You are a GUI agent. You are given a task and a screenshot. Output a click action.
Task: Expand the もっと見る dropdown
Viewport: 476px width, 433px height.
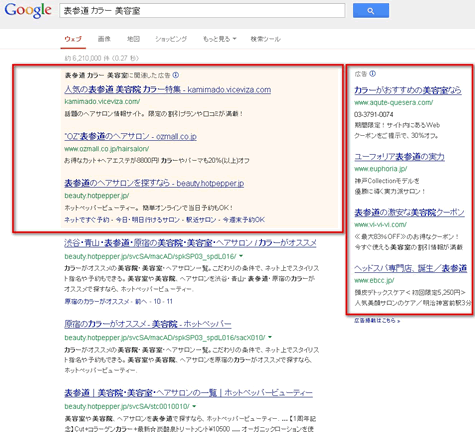(x=220, y=39)
